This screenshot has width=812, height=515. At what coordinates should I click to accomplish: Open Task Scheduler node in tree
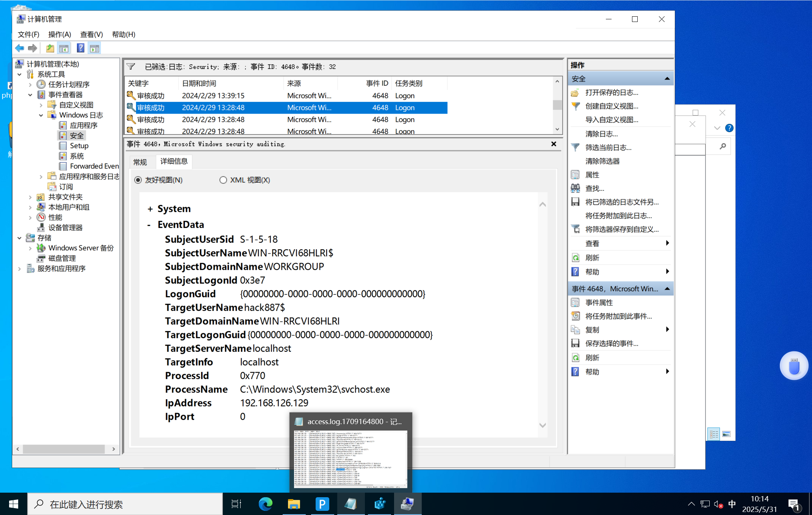click(x=69, y=84)
